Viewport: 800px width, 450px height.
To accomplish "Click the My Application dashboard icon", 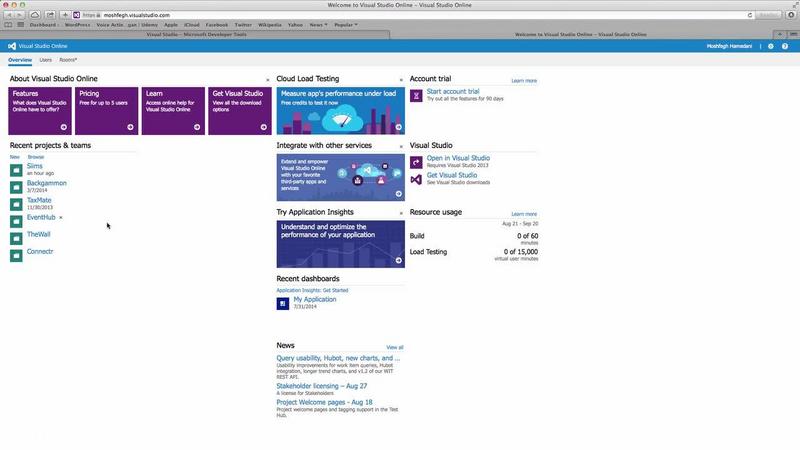I will pyautogui.click(x=283, y=304).
